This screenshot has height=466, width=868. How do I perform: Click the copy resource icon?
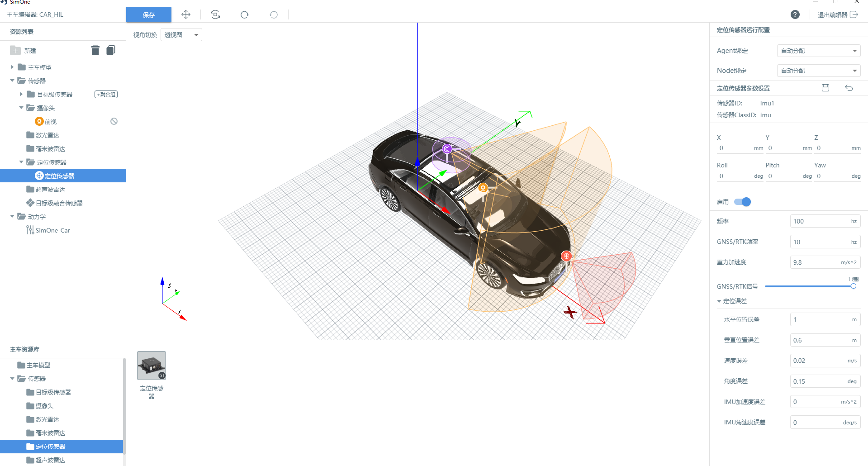click(111, 50)
